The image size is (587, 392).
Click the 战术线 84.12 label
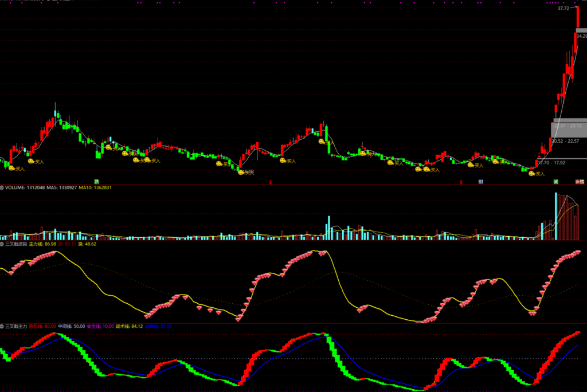[x=129, y=326]
